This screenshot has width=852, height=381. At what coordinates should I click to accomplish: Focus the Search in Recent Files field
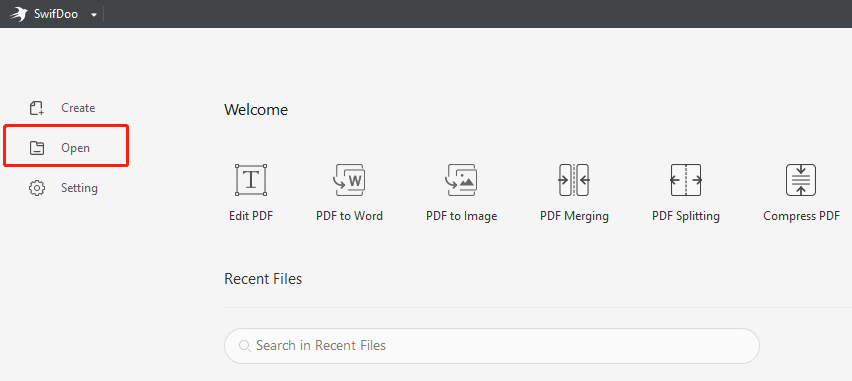(x=492, y=346)
